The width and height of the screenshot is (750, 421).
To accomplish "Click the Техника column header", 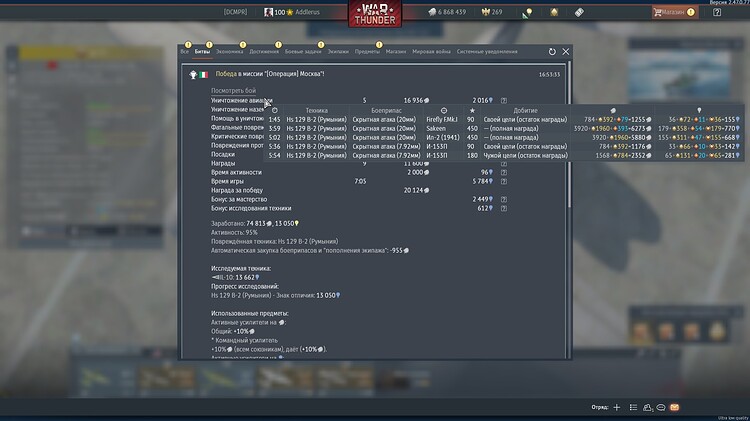I will [317, 111].
